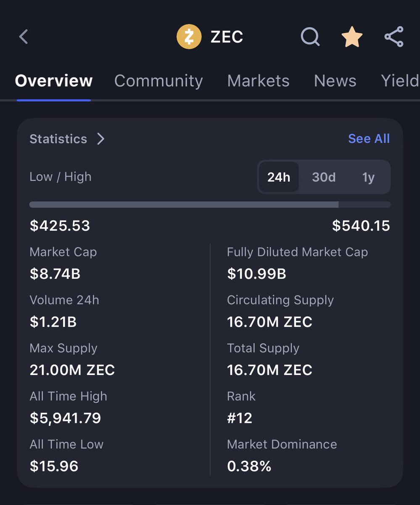
Task: Tap the Low/High price range bar
Action: (x=210, y=205)
